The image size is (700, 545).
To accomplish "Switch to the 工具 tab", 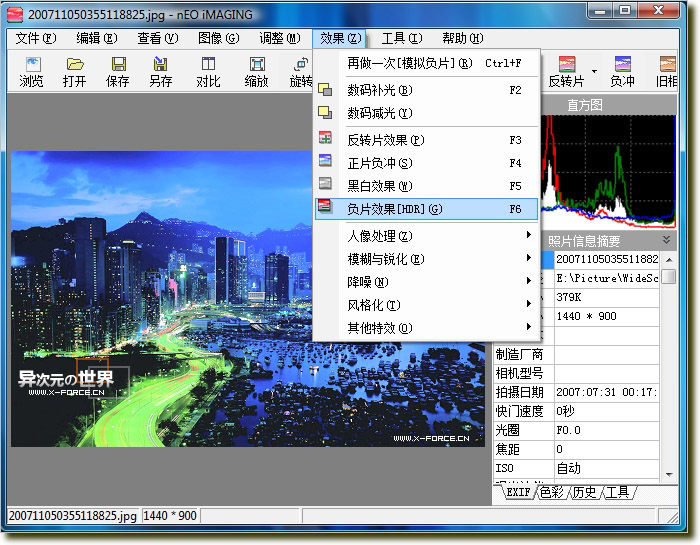I will click(x=617, y=492).
